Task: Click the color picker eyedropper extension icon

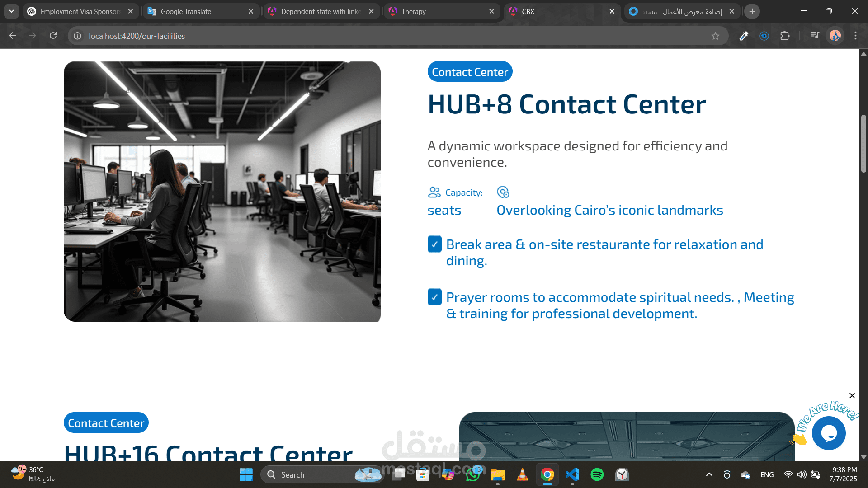Action: tap(744, 36)
